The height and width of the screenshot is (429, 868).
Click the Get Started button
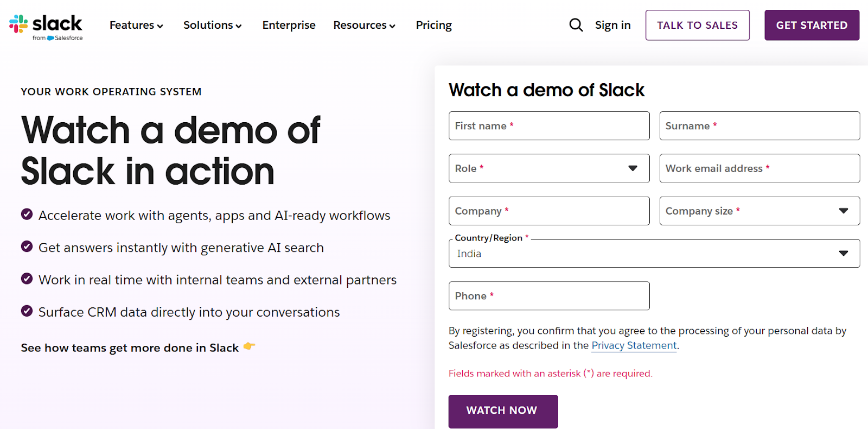812,25
